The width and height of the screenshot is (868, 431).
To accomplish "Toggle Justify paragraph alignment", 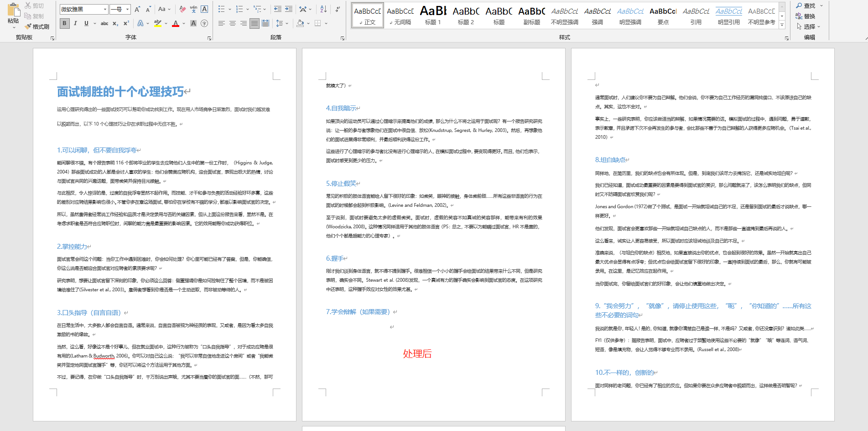I will pyautogui.click(x=255, y=23).
